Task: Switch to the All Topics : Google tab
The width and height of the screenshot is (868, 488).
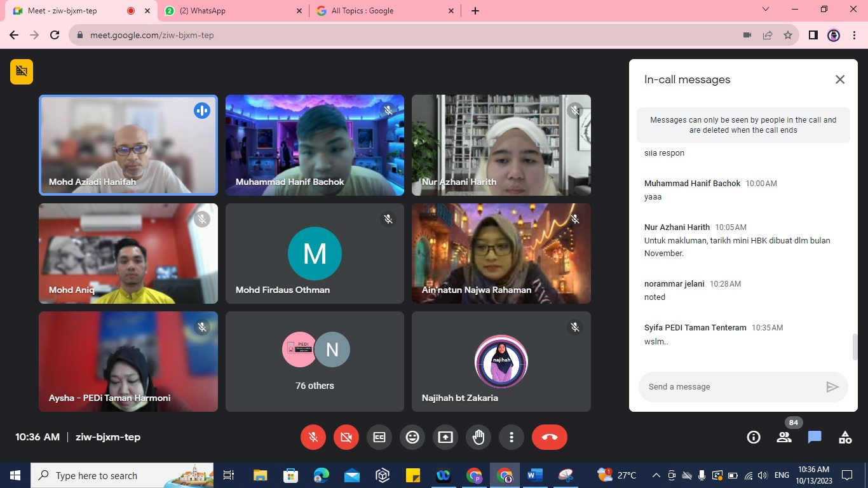Action: point(386,11)
